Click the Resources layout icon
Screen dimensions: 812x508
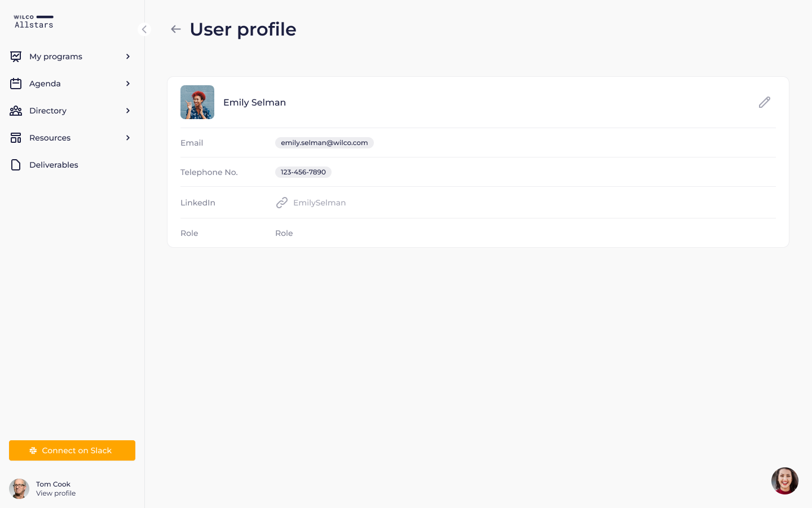(16, 138)
